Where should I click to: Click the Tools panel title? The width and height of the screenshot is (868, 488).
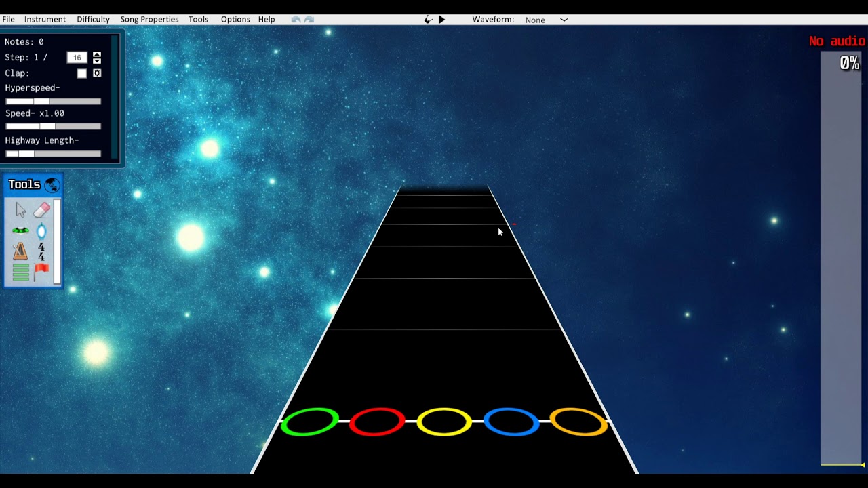(24, 184)
